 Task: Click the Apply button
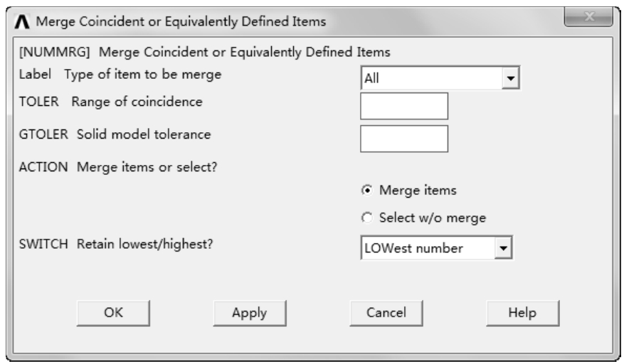(250, 313)
